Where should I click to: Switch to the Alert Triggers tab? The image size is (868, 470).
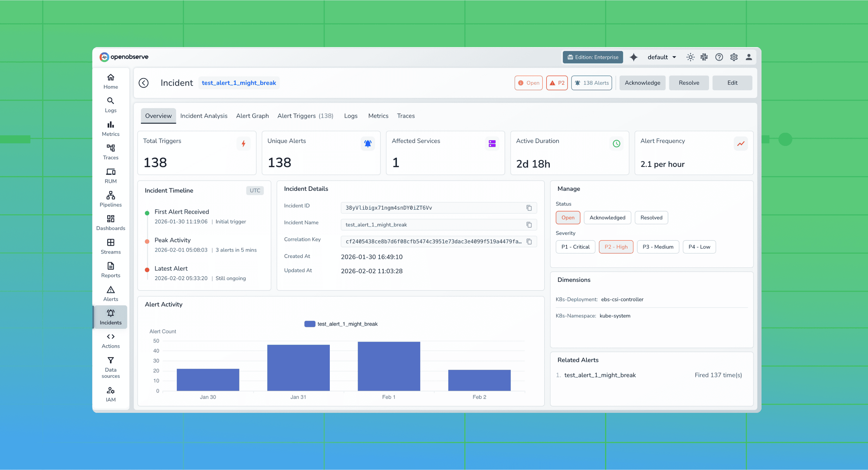click(x=305, y=116)
